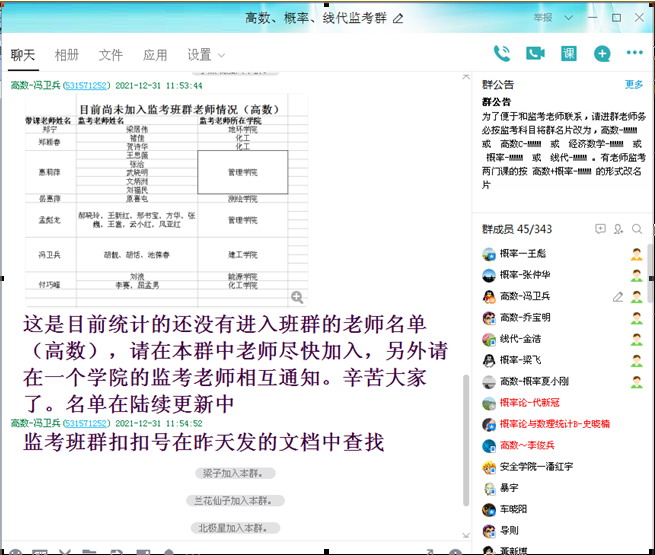The width and height of the screenshot is (655, 555).
Task: Click pencil icon beside group name
Action: point(399,18)
